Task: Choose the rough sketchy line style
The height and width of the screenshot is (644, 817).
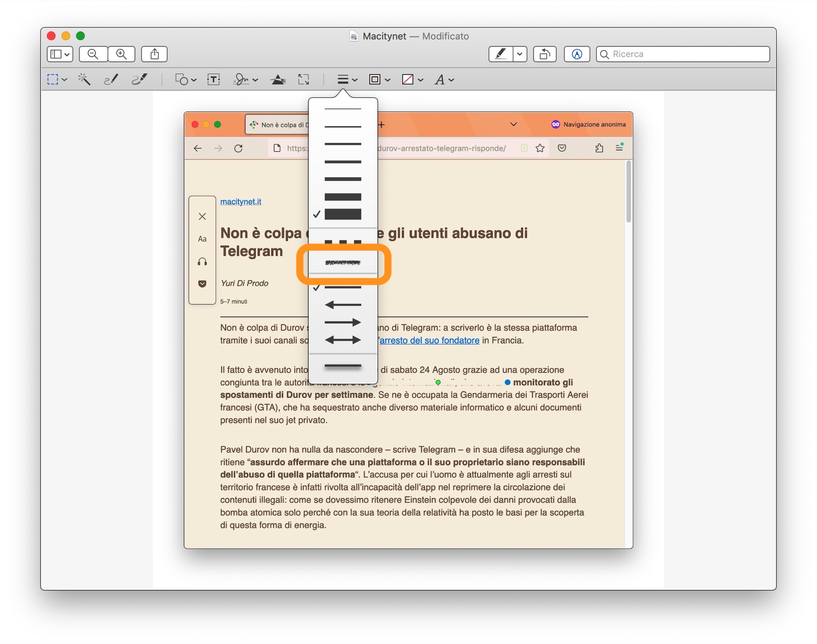Action: pos(342,262)
